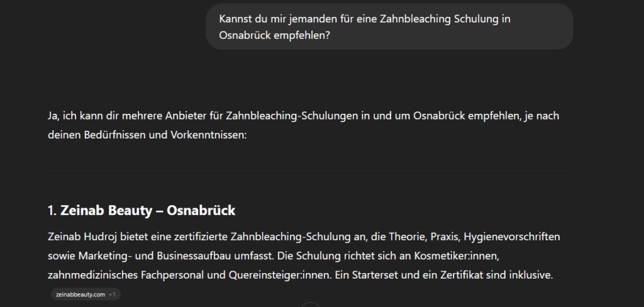Click the +1 additional sources indicator
644x307 pixels.
point(112,294)
